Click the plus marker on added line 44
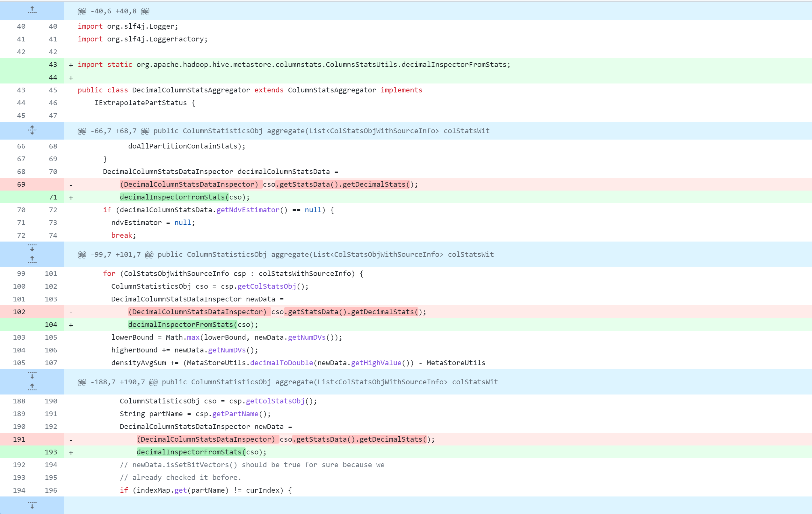812x514 pixels. (x=71, y=78)
